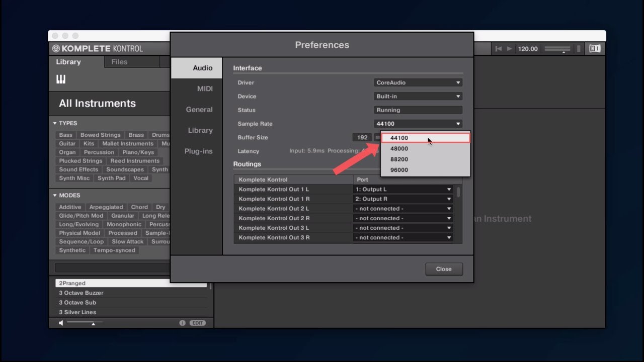Select the Granular mode tag
The width and height of the screenshot is (644, 362).
click(123, 216)
